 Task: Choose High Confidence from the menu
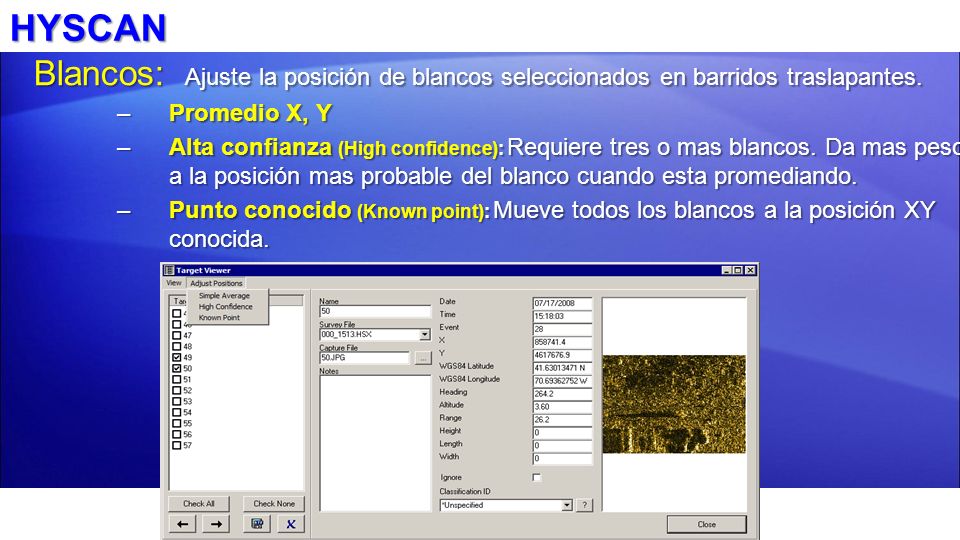coord(225,307)
